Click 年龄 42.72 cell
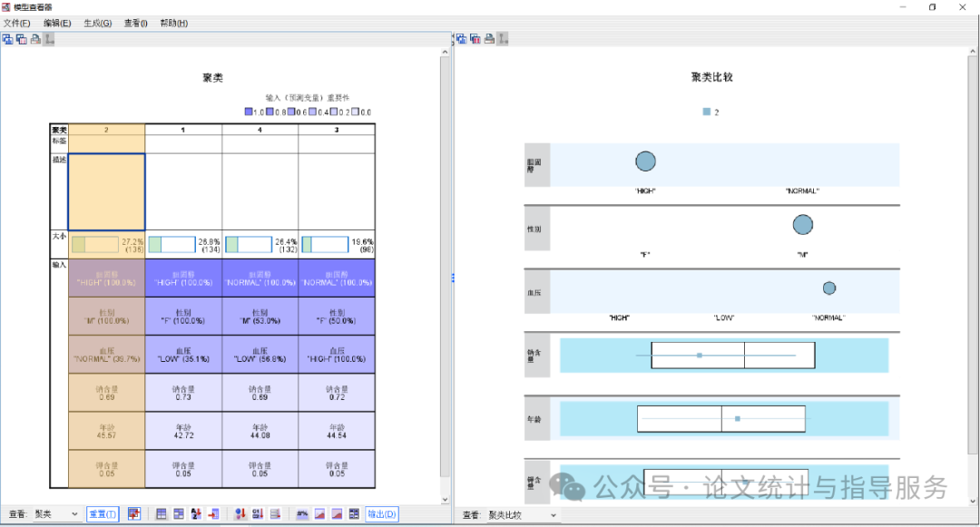 tap(183, 431)
